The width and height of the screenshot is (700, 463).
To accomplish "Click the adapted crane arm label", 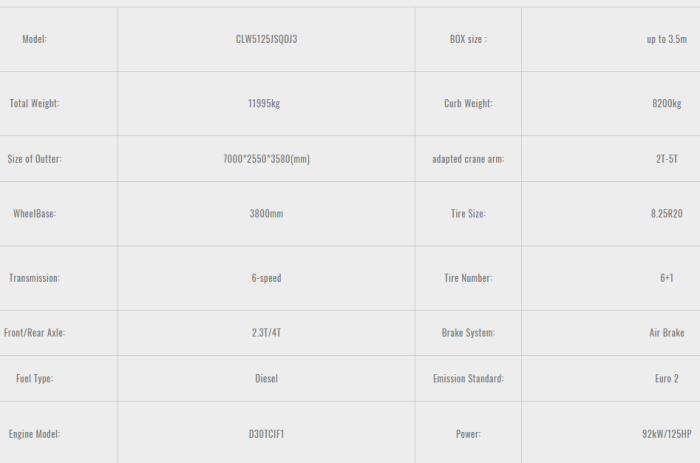I will click(468, 159).
